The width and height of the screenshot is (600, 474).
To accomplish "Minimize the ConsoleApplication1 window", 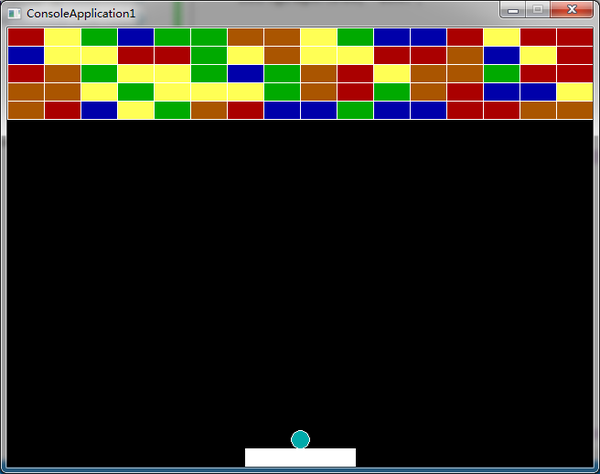I will 513,10.
